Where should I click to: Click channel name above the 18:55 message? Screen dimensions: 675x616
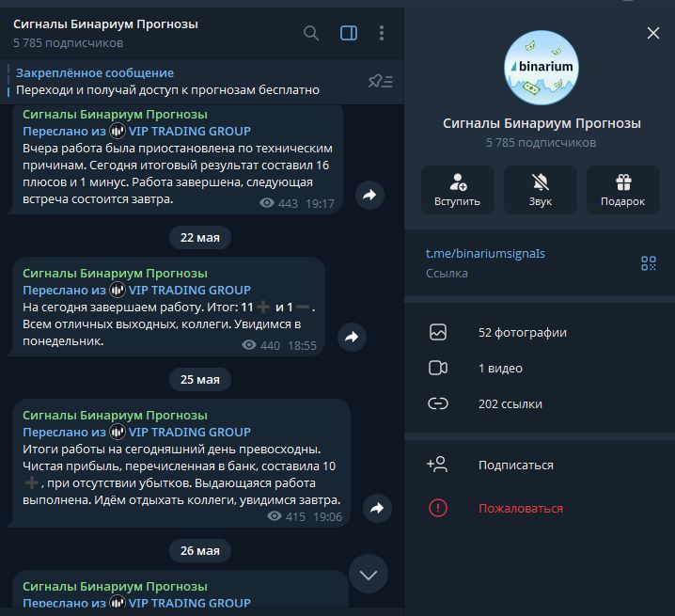[x=115, y=273]
